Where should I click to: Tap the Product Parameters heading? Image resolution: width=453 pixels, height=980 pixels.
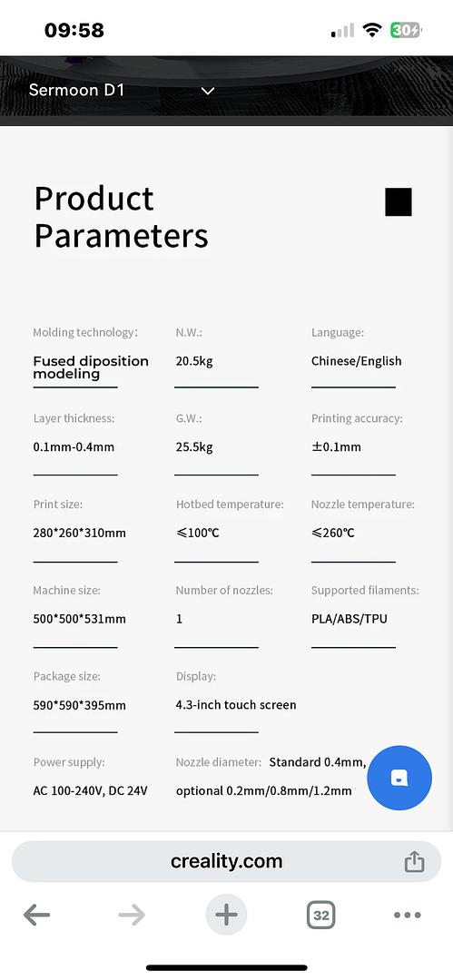121,218
